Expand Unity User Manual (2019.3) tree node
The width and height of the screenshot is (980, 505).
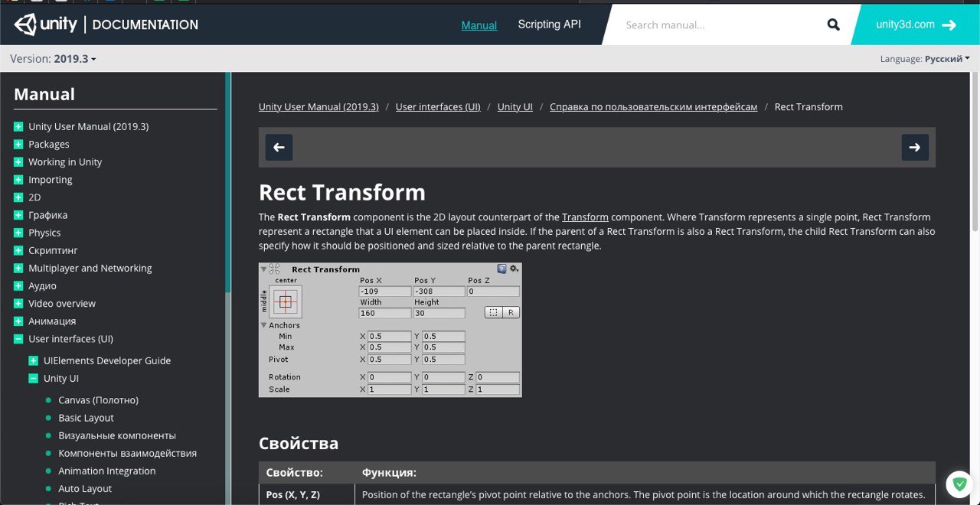[x=18, y=127]
